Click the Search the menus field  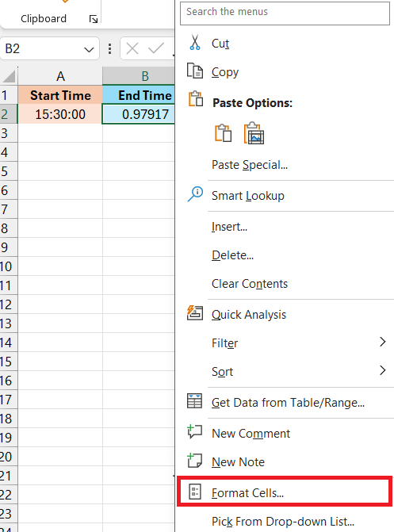tap(285, 13)
